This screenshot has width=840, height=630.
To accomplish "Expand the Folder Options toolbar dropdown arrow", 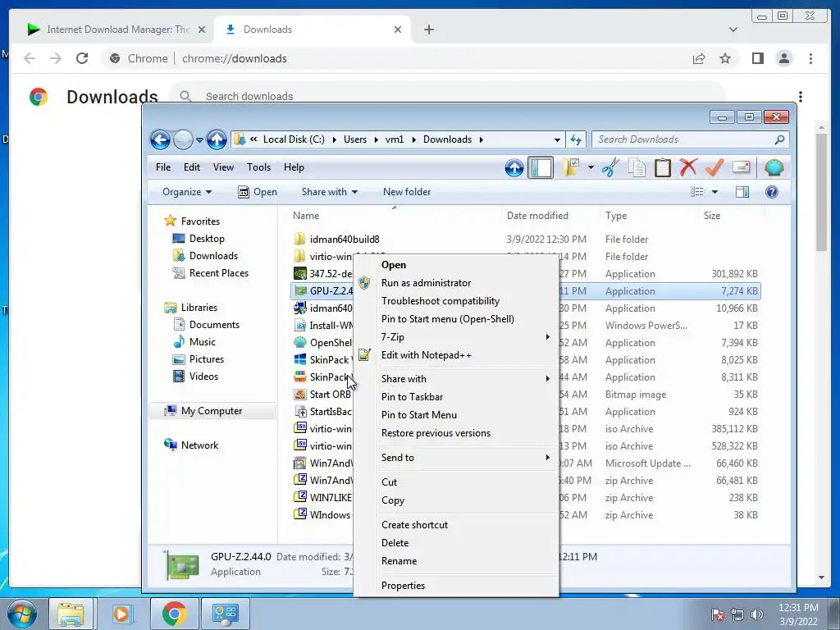I will (591, 167).
